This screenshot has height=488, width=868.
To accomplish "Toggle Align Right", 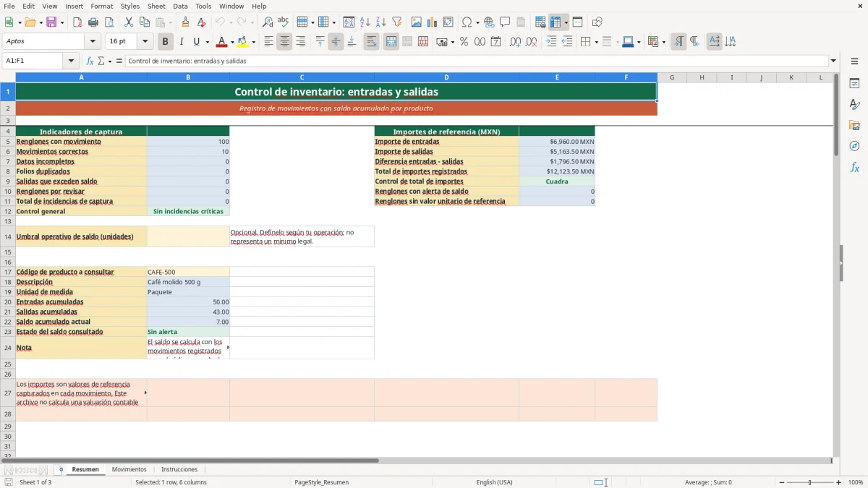I will [300, 42].
